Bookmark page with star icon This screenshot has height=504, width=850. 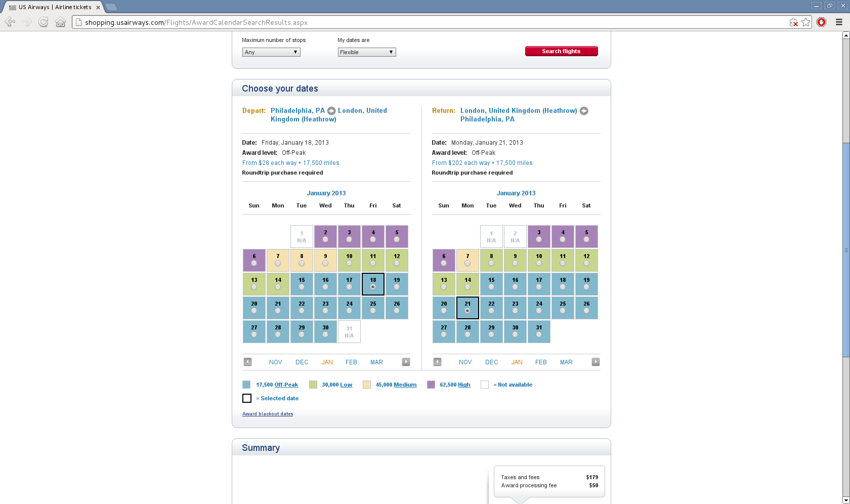coord(806,22)
